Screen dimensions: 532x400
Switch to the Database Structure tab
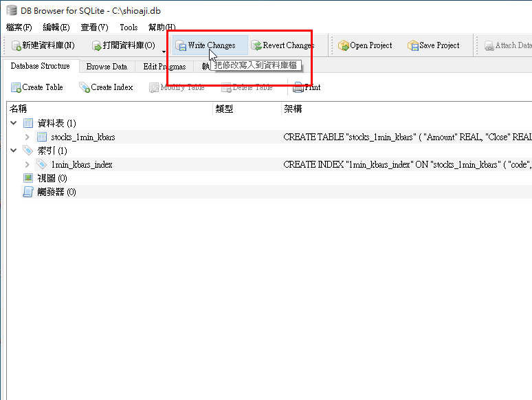click(x=41, y=66)
